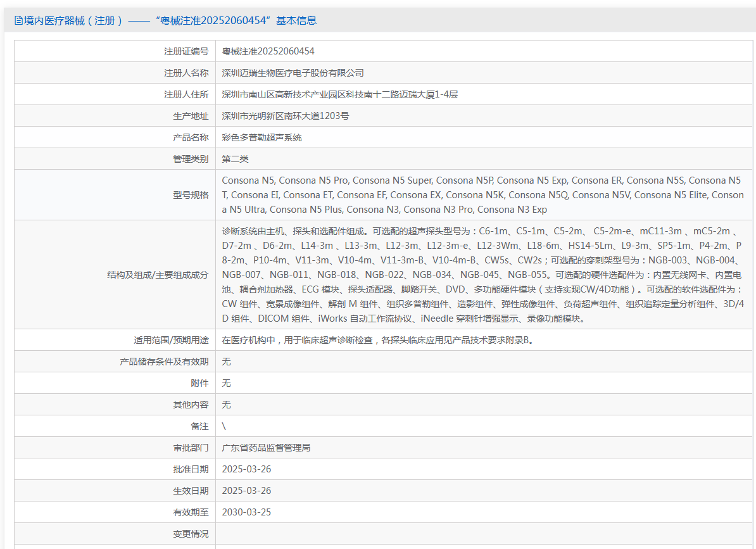Viewport: 756px width, 549px height.
Task: Click the label '备注'
Action: click(199, 426)
